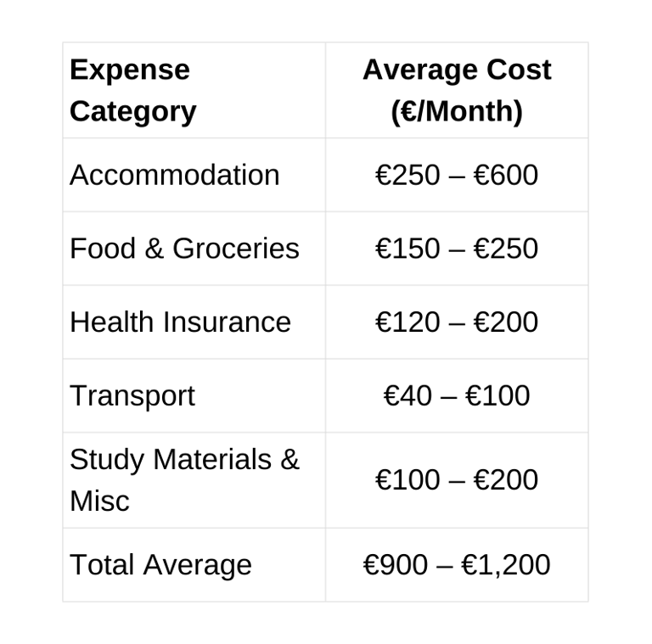Click the word "Misc"
This screenshot has width=652, height=644.
(99, 501)
